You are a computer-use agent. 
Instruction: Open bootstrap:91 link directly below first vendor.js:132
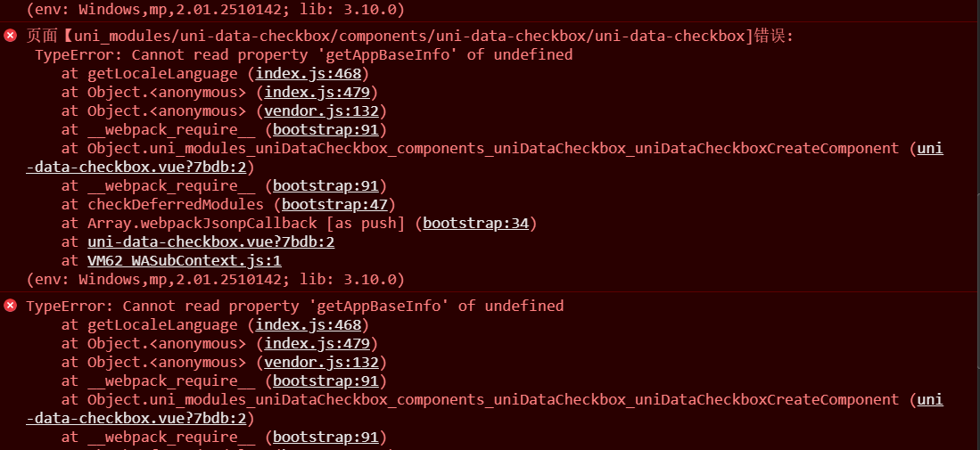coord(326,129)
